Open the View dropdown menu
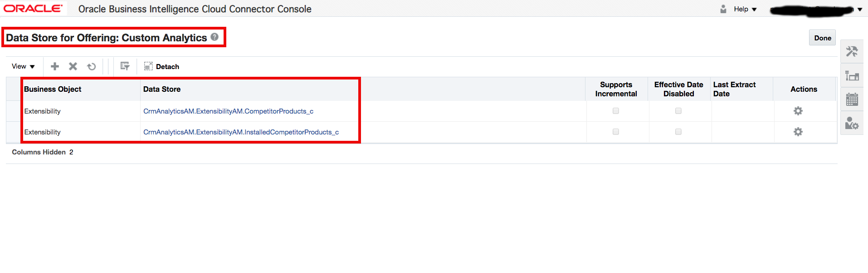Viewport: 868px width, 273px height. (x=23, y=66)
